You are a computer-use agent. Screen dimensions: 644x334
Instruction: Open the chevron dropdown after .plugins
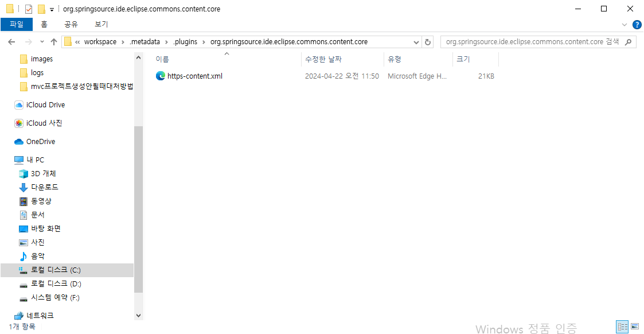[204, 42]
